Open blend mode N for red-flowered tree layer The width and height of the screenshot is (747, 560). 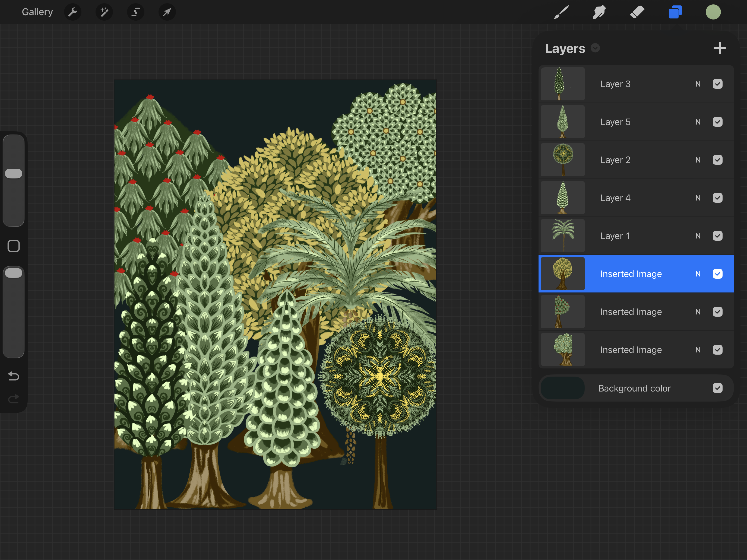[698, 311]
